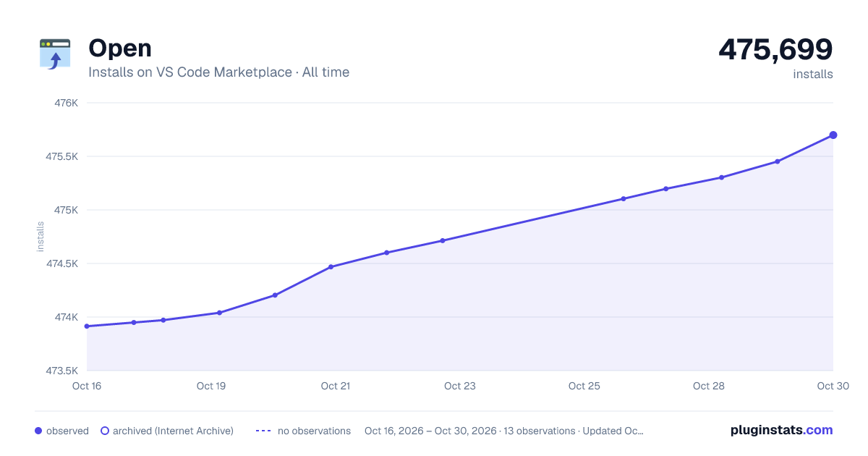Click the Oct 23 x-axis label

click(460, 386)
